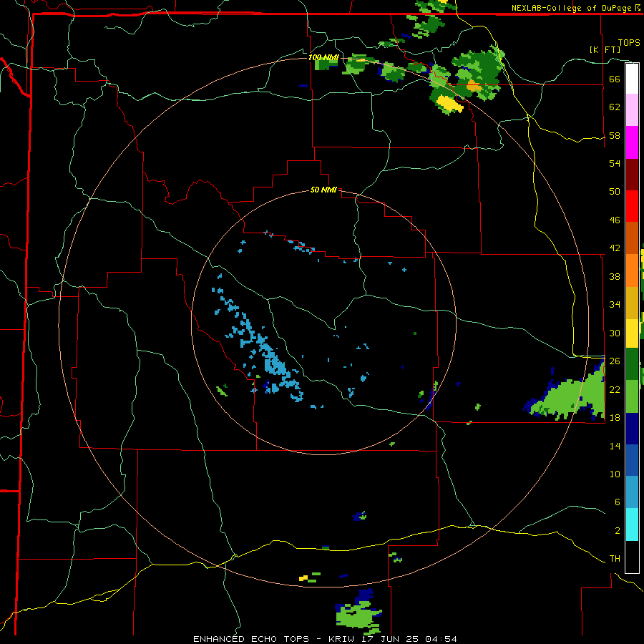
Task: Click the dark green legend swatch
Action: (x=632, y=364)
